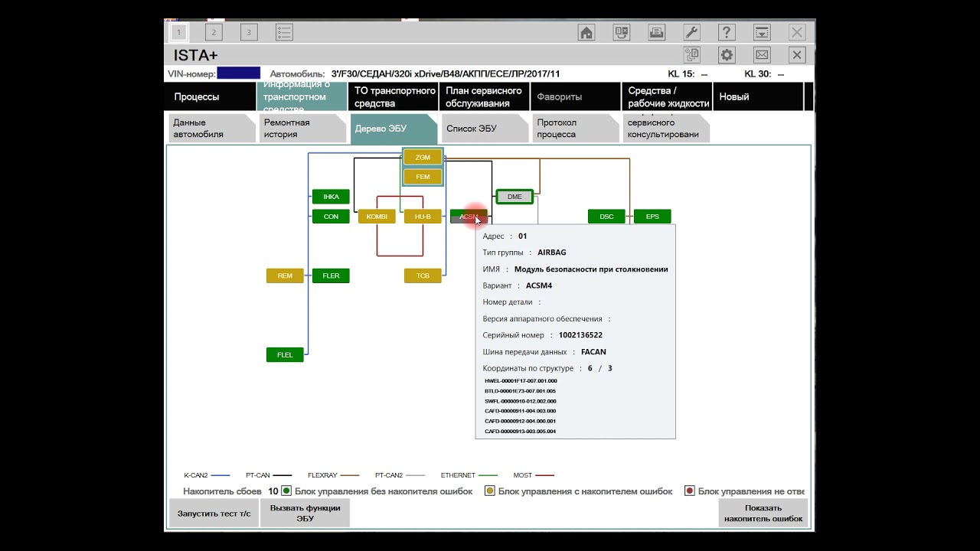Select the EPS control unit node
The height and width of the screenshot is (551, 980).
[652, 217]
